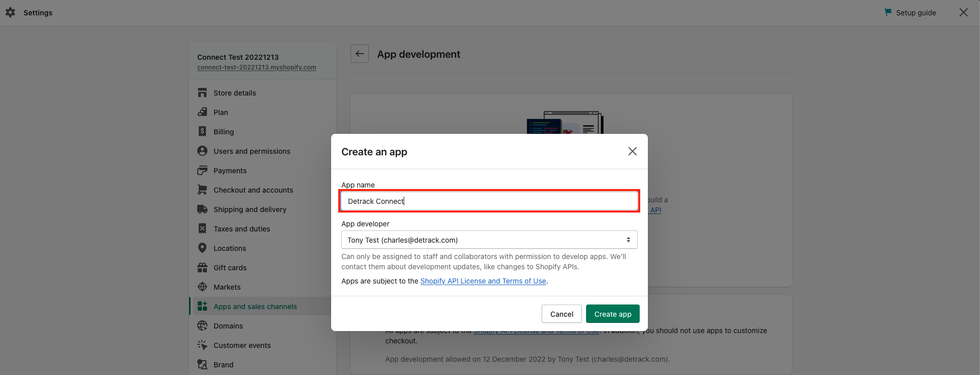The width and height of the screenshot is (980, 375).
Task: Click the App developer label
Action: coord(365,224)
